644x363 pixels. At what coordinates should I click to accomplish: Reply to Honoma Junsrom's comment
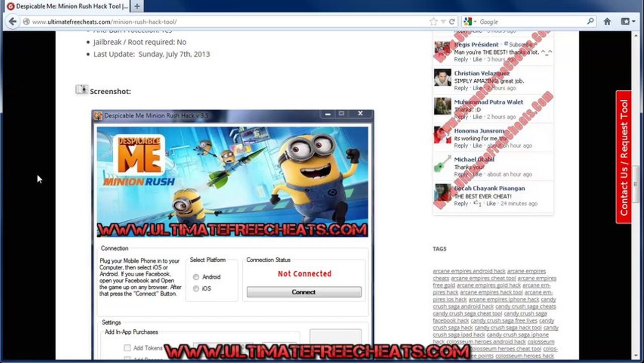click(461, 145)
